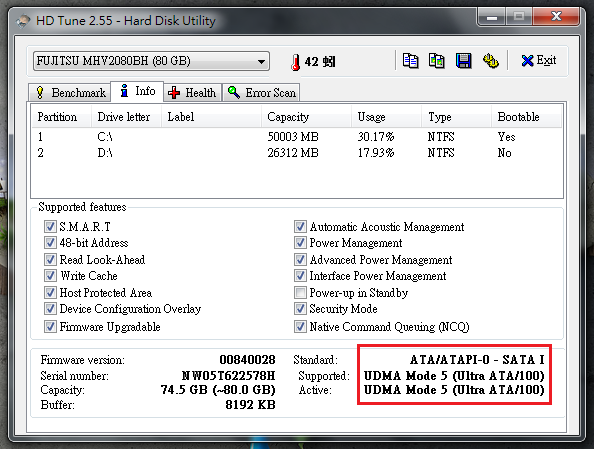Select the C:\ partition row
This screenshot has width=594, height=449.
(x=297, y=137)
